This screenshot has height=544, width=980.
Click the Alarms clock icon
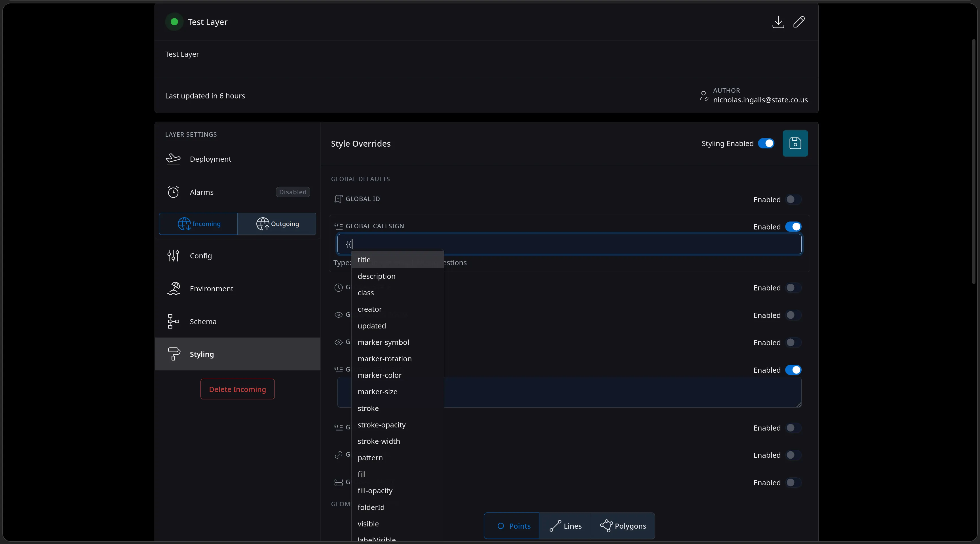point(173,192)
